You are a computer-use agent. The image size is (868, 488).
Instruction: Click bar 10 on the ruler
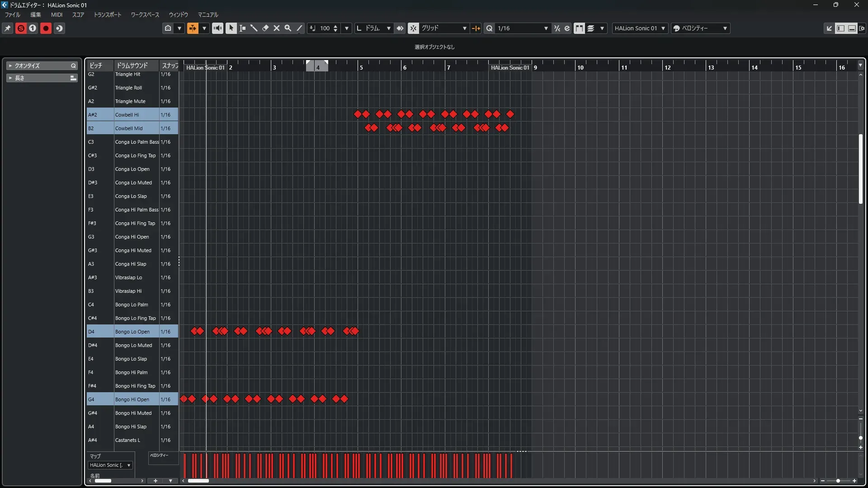click(580, 67)
